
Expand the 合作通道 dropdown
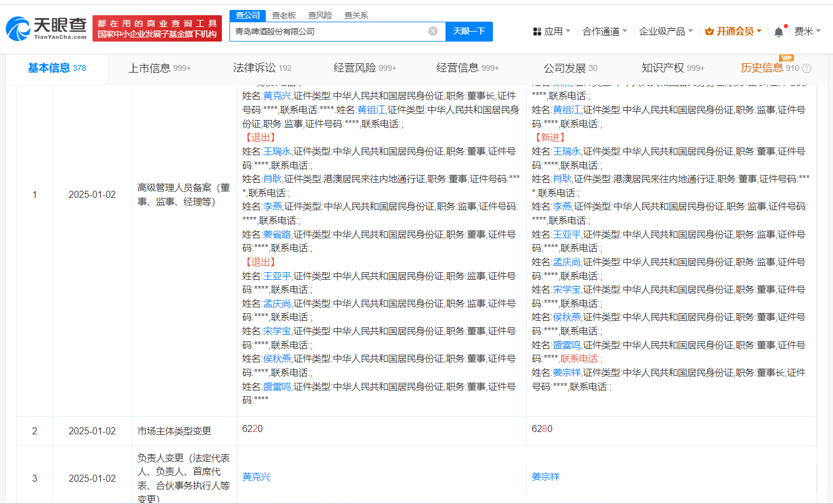(x=605, y=32)
